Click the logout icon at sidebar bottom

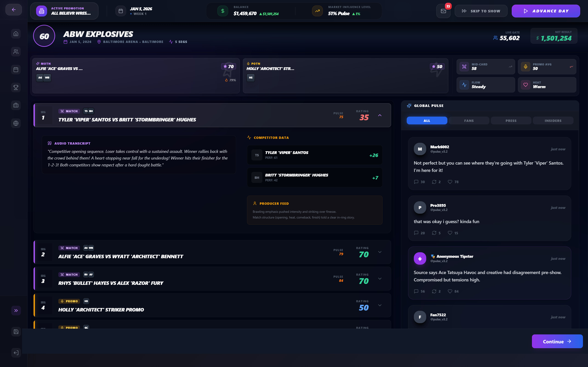click(x=16, y=353)
